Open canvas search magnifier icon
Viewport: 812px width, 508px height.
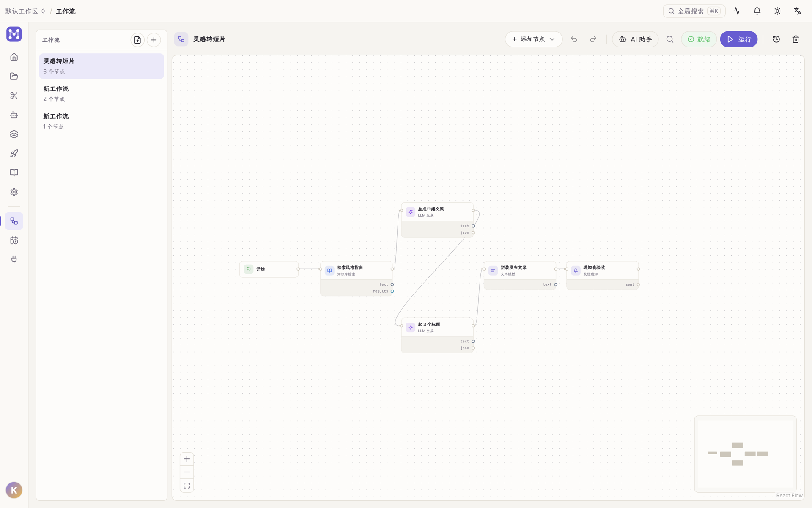pyautogui.click(x=670, y=39)
